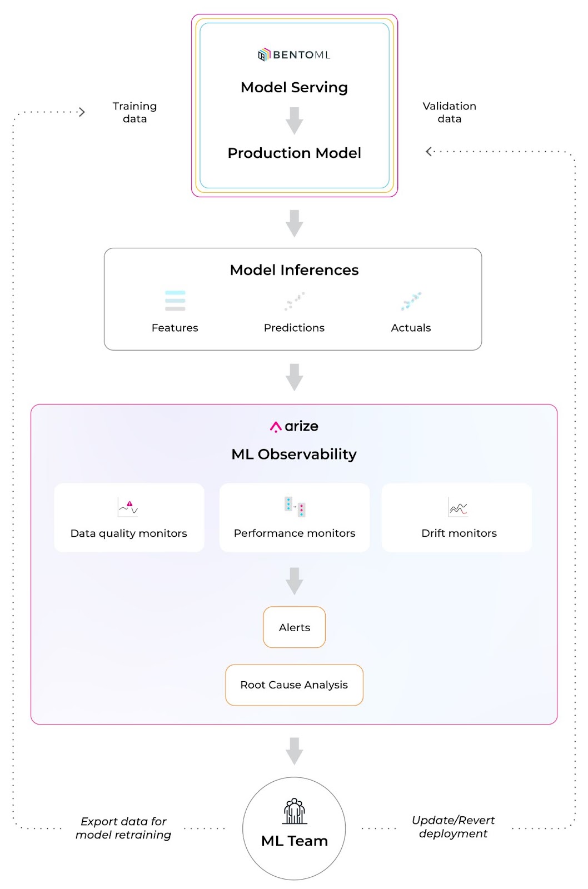Viewport: 588px width, 889px height.
Task: Click the Export data for model retraining text
Action: pos(123,828)
